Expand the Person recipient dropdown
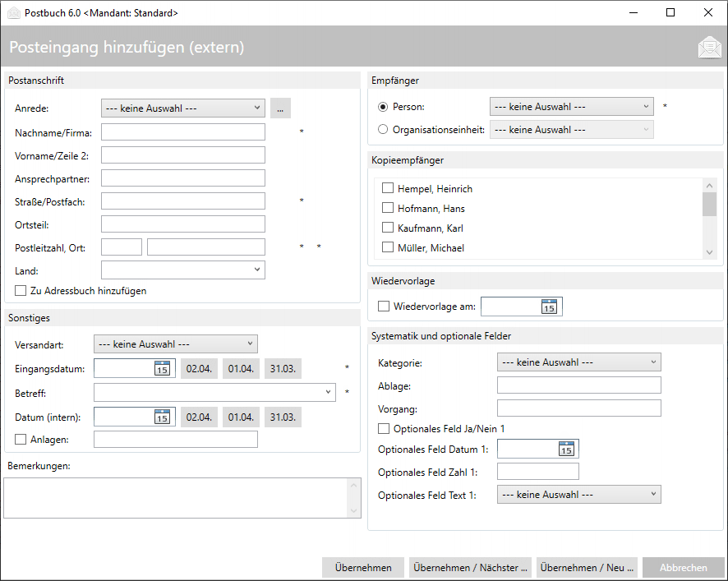Screen dimensions: 728x581 click(x=571, y=107)
